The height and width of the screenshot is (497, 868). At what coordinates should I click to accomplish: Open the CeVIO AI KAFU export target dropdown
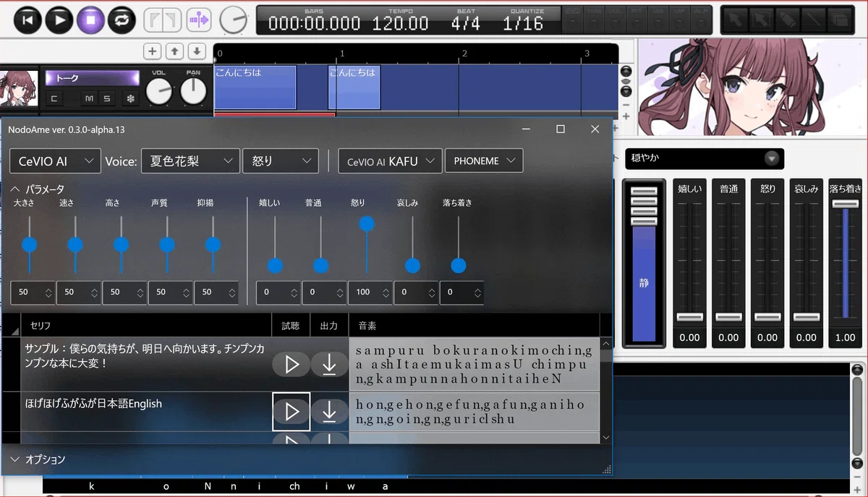coord(390,161)
